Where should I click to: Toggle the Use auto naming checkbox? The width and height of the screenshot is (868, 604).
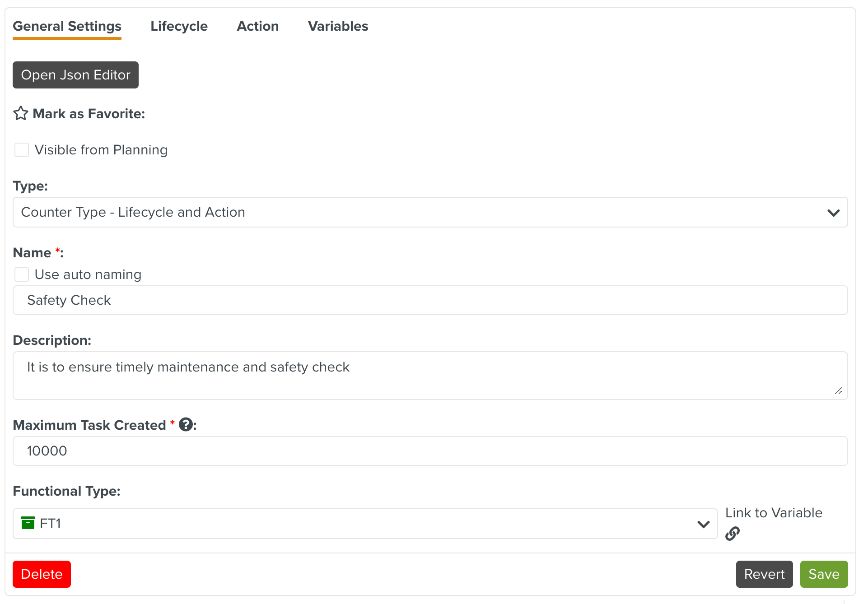pyautogui.click(x=22, y=274)
